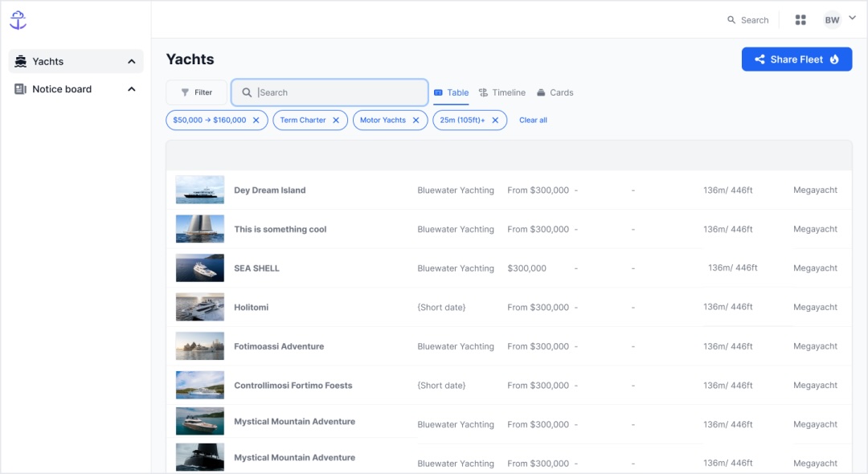This screenshot has height=474, width=868.
Task: Remove the $50,000 → $160,000 price filter
Action: pyautogui.click(x=256, y=121)
